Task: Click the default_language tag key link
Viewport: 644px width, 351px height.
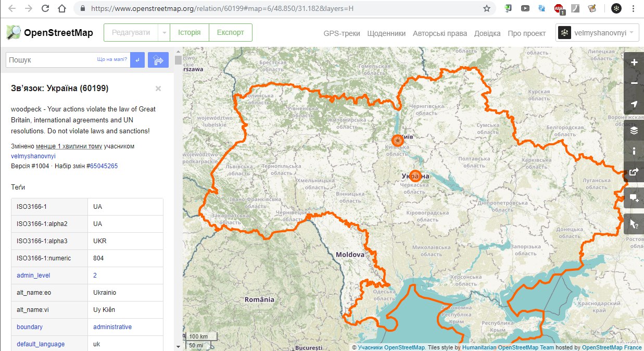Action: 41,344
